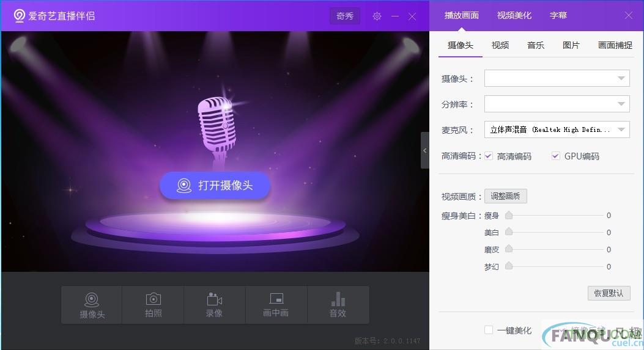
Task: Click the 瘦身 slider value 0
Action: pos(609,216)
